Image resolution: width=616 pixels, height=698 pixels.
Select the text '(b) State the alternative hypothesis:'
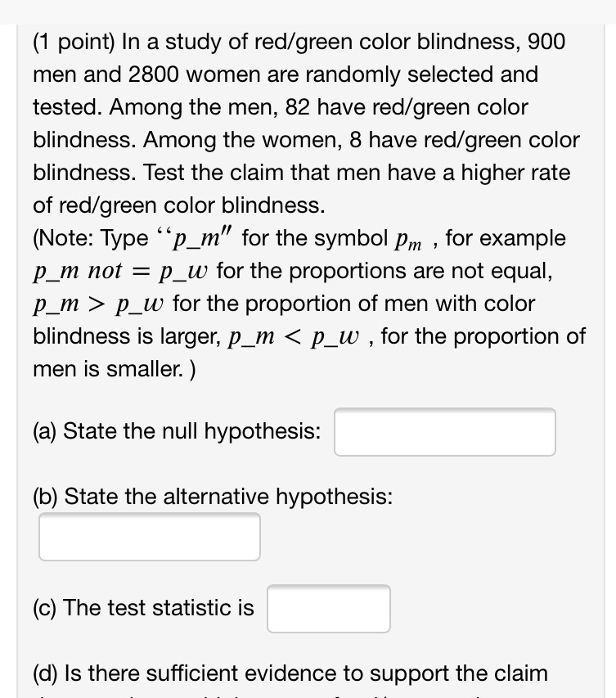click(213, 496)
